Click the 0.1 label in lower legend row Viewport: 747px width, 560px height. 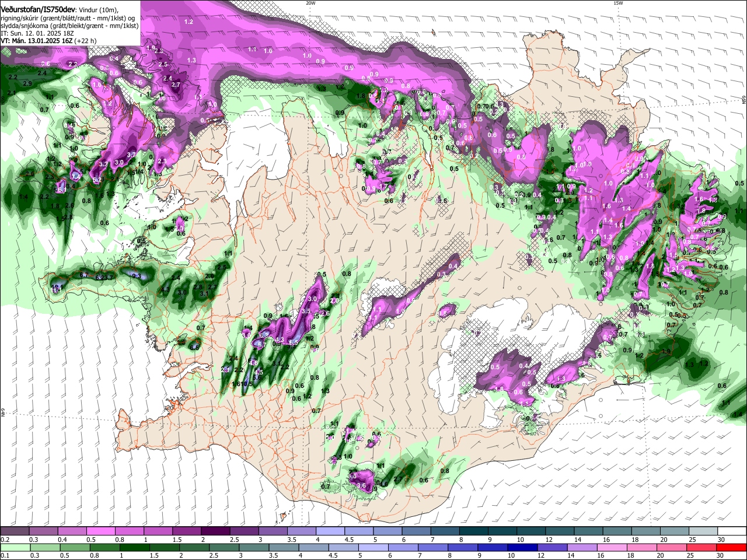(5, 556)
